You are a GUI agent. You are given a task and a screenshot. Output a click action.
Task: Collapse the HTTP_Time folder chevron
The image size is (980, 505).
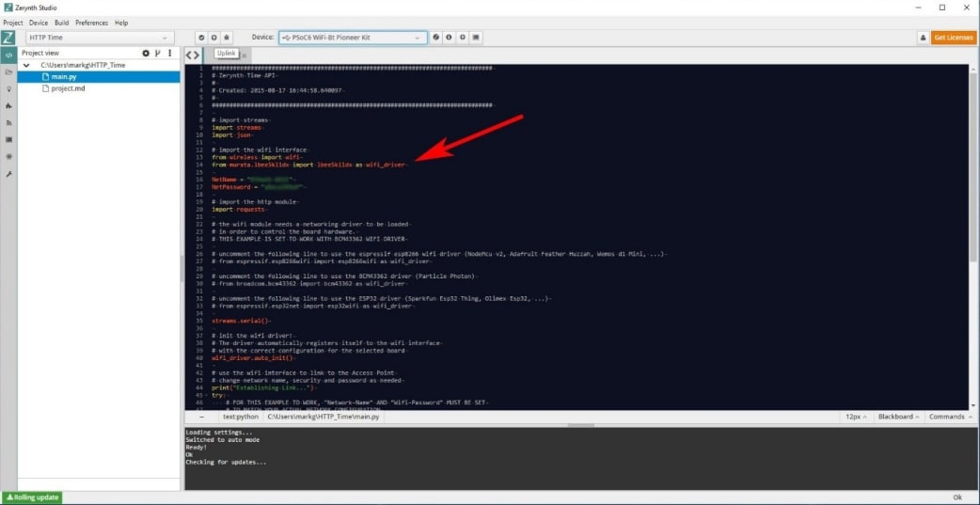click(x=26, y=65)
